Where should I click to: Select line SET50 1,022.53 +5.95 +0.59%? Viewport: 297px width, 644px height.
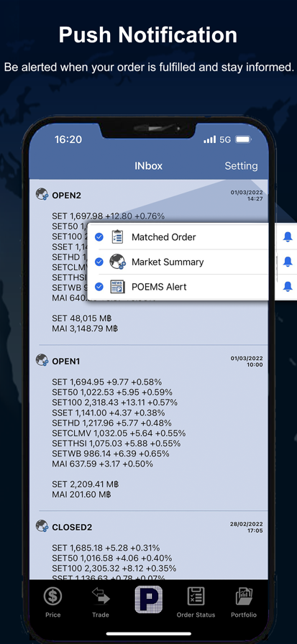tap(112, 392)
